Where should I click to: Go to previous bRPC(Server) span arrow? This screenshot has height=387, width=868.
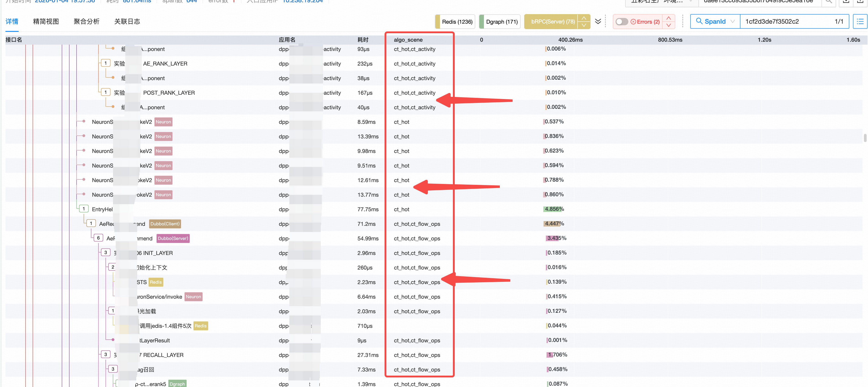[x=584, y=18]
